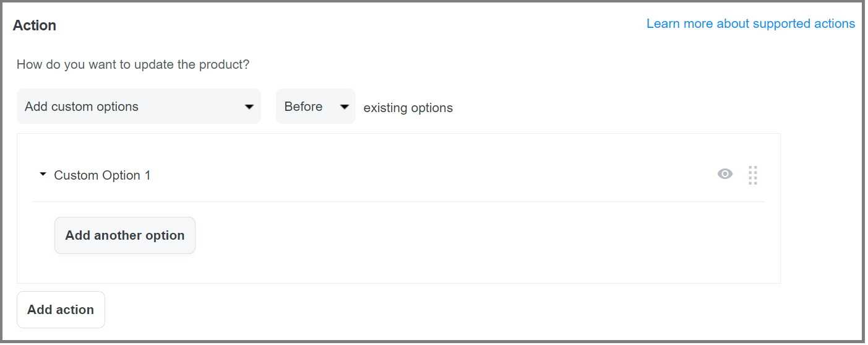Screen dimensions: 868x345
Task: Click the caret arrow next to 'Before'
Action: click(x=345, y=107)
